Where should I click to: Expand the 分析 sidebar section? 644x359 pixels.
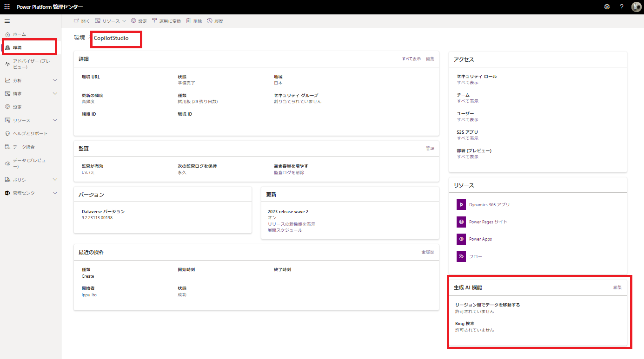55,80
